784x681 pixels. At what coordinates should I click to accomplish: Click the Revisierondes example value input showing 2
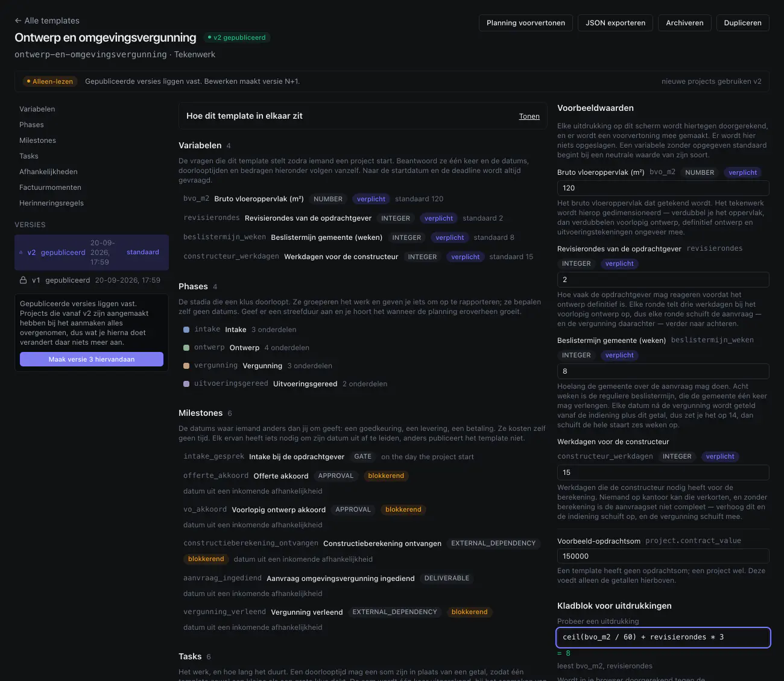click(663, 280)
